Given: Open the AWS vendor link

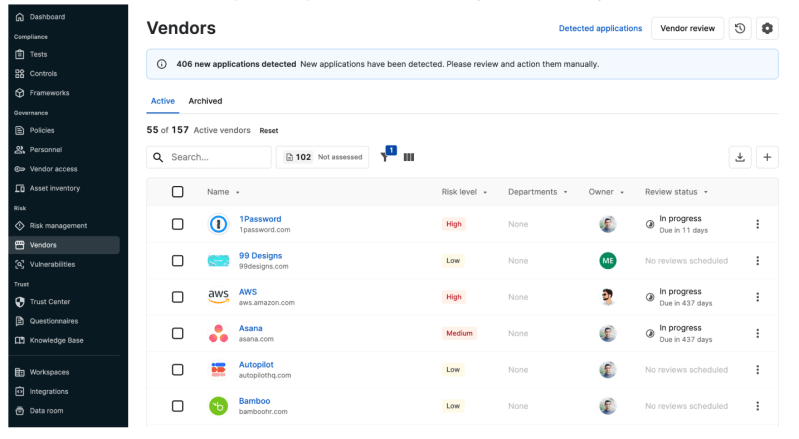Looking at the screenshot, I should click(248, 292).
